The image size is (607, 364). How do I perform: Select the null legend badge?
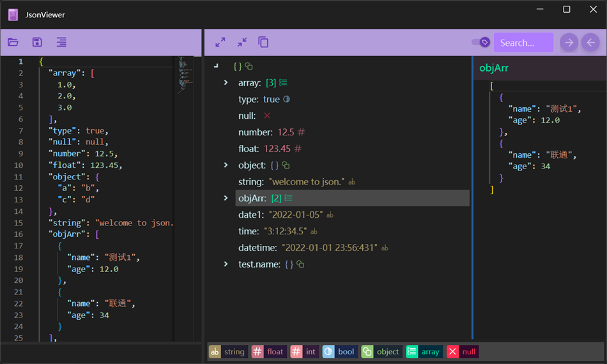(x=462, y=352)
